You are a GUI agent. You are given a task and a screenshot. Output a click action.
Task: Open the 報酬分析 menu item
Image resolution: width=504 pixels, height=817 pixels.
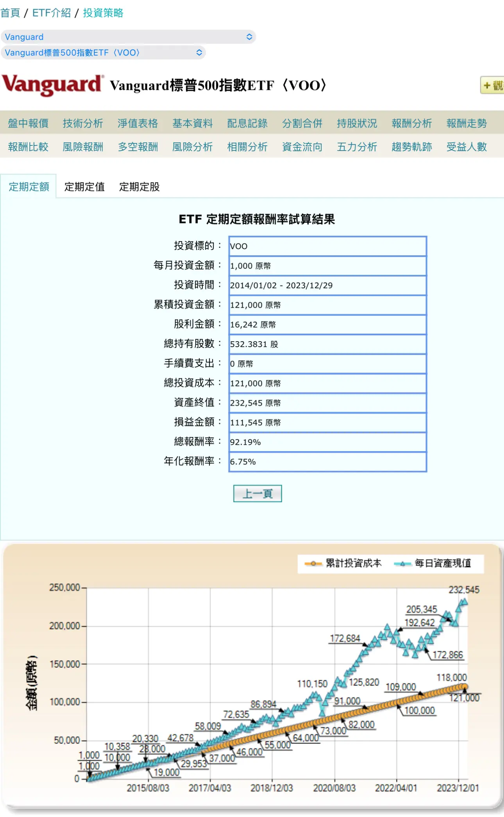(412, 124)
